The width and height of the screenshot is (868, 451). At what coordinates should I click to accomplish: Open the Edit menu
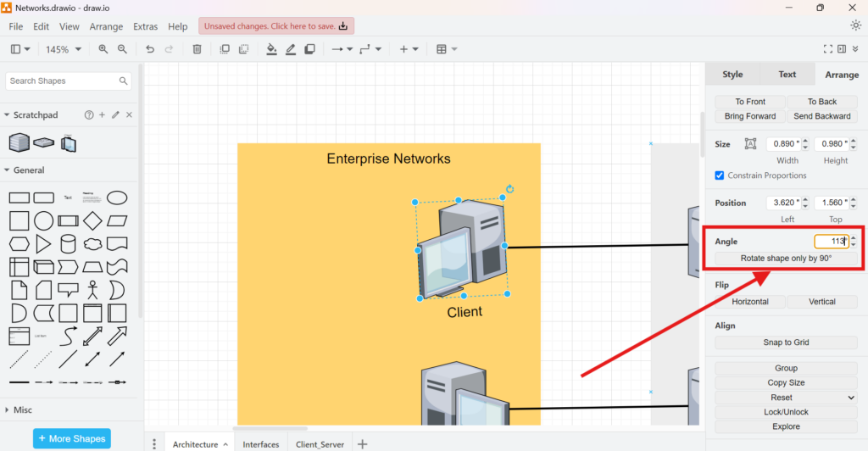pyautogui.click(x=41, y=26)
